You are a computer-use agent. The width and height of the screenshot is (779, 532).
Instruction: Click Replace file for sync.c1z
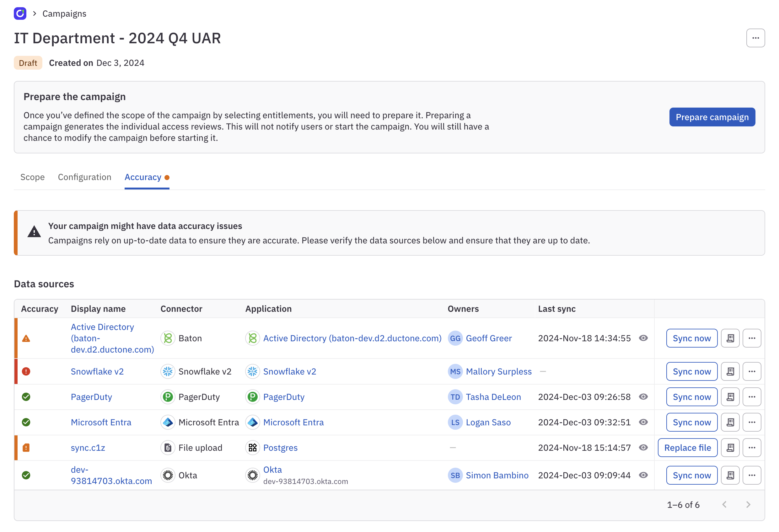point(687,448)
